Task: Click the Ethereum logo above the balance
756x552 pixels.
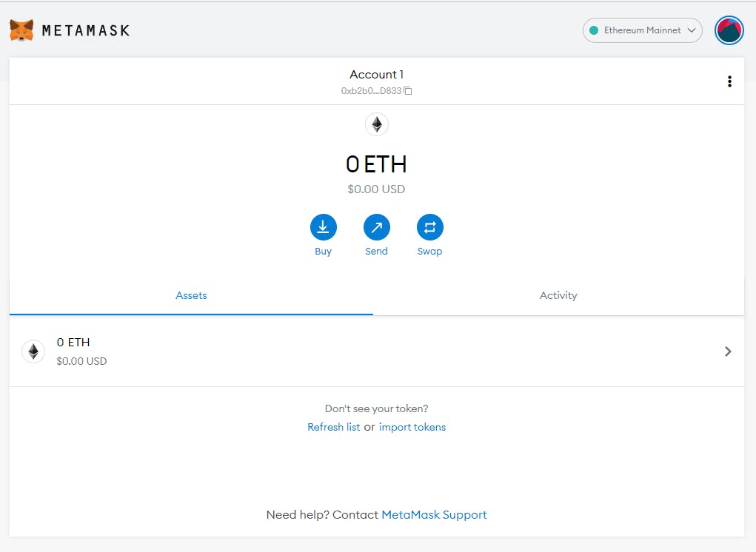Action: coord(376,124)
